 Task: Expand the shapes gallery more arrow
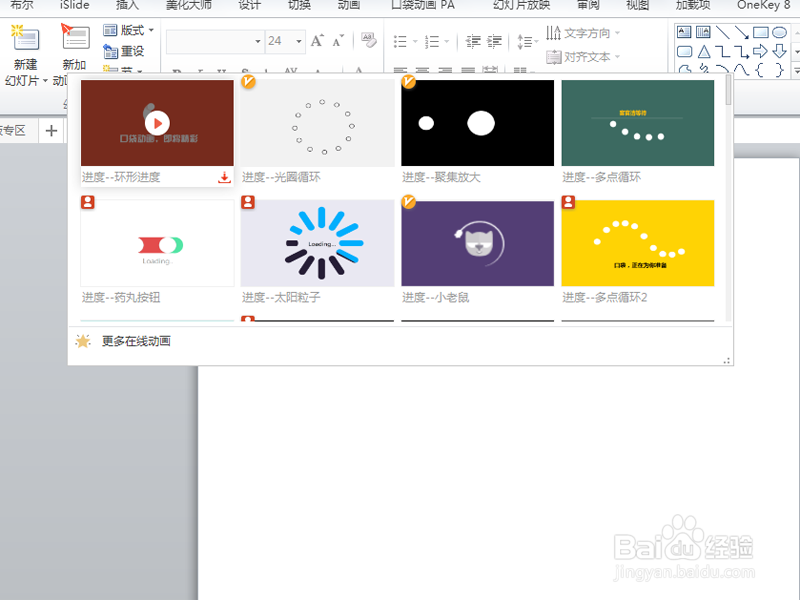pyautogui.click(x=796, y=70)
